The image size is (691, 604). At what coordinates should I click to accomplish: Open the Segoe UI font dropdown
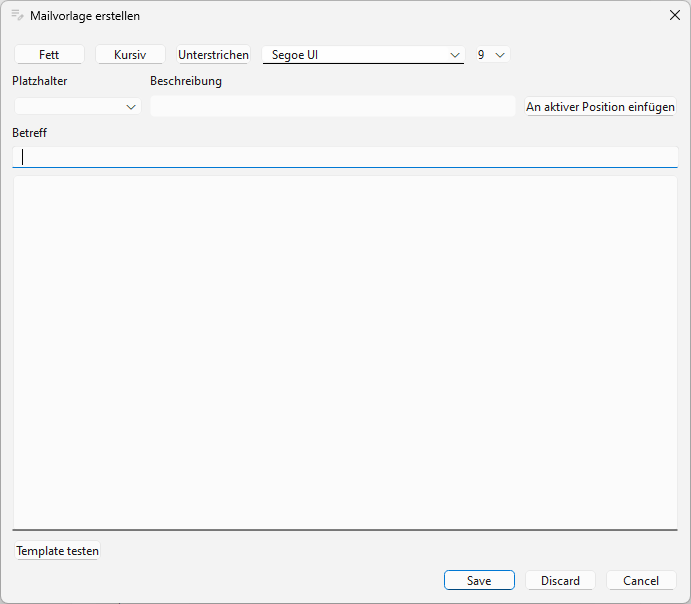coord(363,55)
